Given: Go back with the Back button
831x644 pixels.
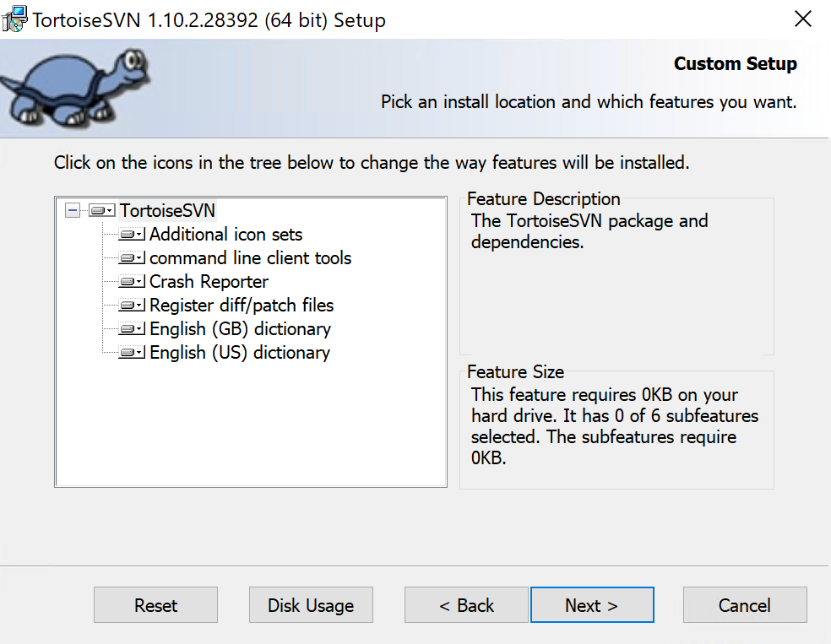Looking at the screenshot, I should (466, 605).
